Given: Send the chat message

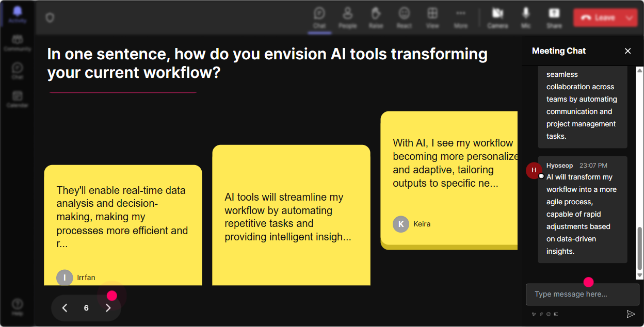Looking at the screenshot, I should click(631, 314).
